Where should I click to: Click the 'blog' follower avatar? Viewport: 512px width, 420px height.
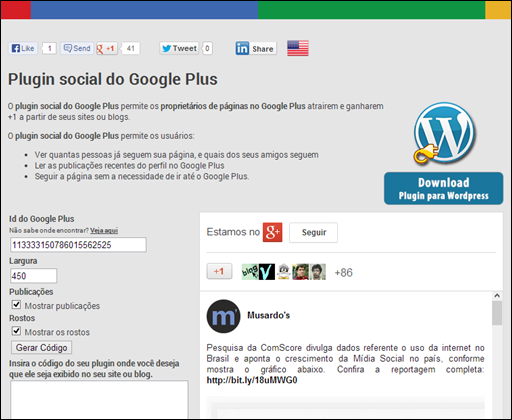coord(250,272)
